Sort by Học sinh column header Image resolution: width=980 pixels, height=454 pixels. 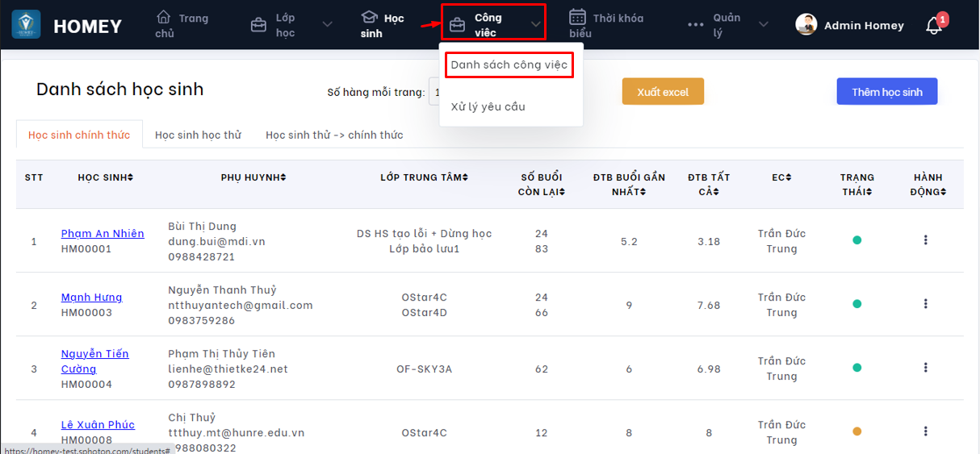[x=105, y=177]
